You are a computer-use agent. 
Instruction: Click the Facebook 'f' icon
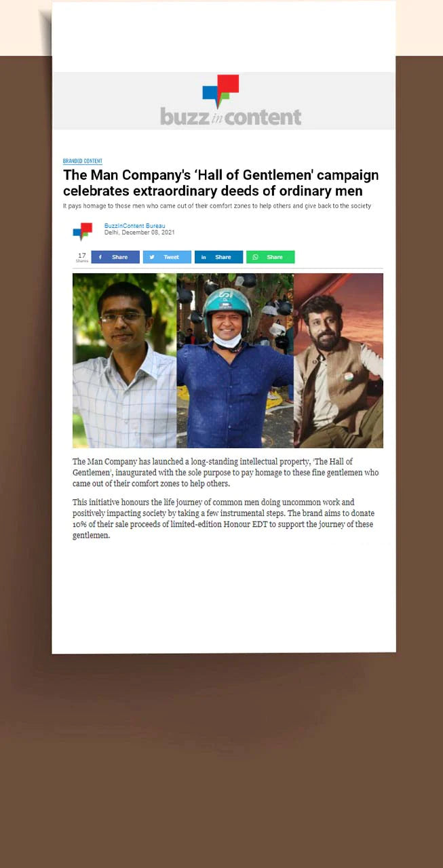pyautogui.click(x=100, y=257)
